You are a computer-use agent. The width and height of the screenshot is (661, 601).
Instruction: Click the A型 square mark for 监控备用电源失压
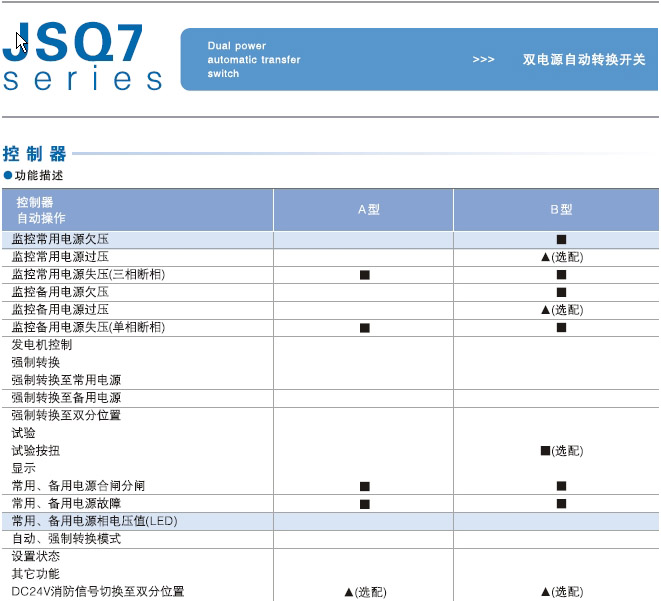tap(365, 328)
